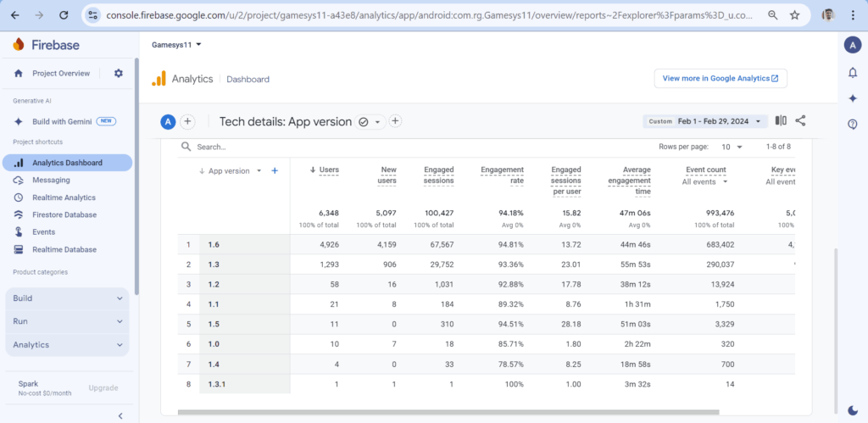Click View more in Google Analytics
Image resolution: width=868 pixels, height=423 pixels.
(720, 78)
